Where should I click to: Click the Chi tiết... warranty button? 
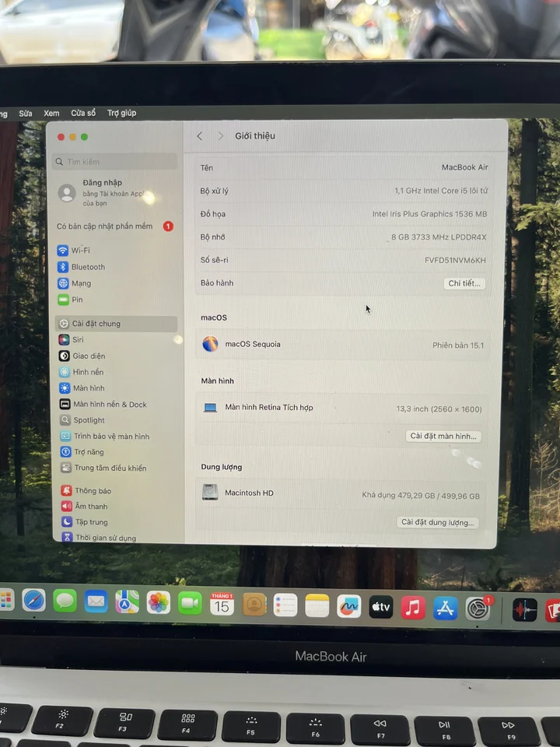[x=464, y=283]
